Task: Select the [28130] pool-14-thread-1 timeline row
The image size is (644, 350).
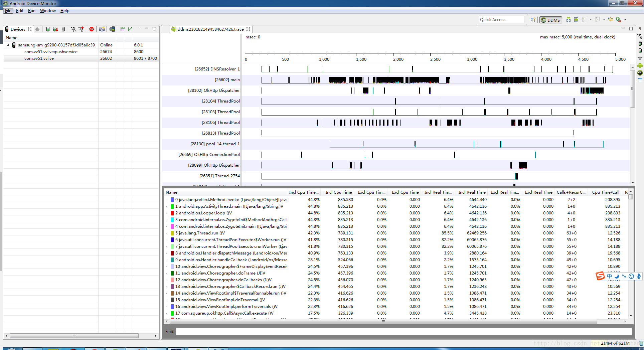Action: [x=396, y=144]
